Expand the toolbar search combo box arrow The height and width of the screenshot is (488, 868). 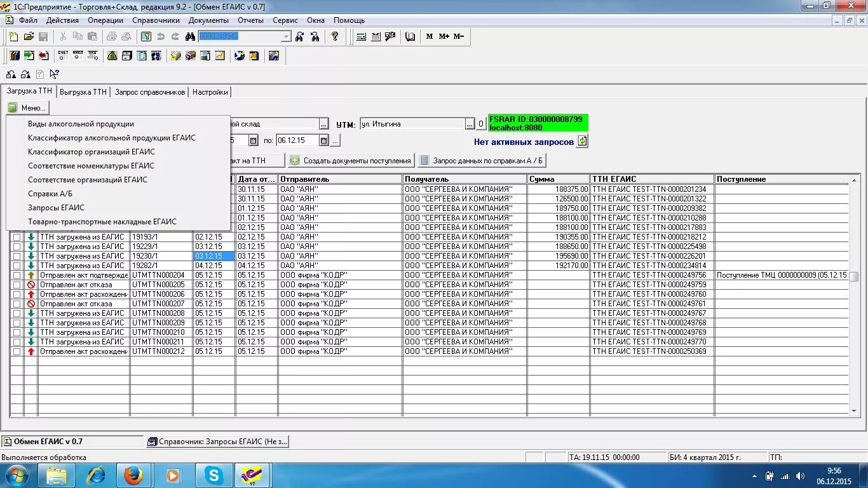coord(286,37)
